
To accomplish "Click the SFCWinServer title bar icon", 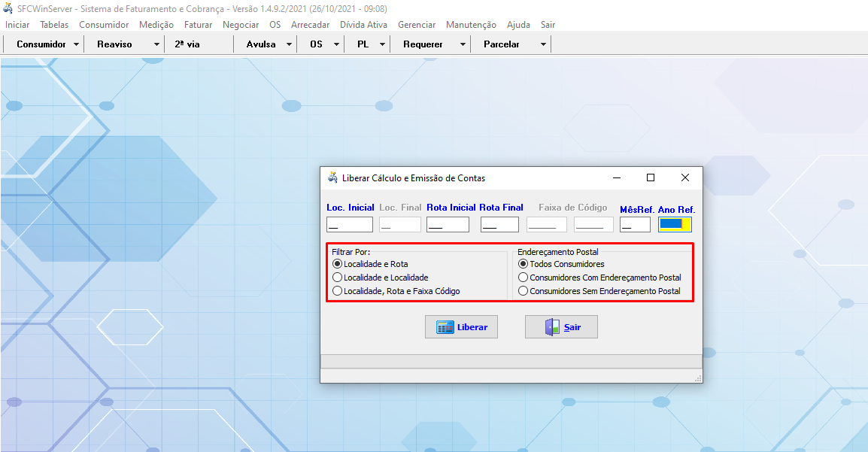I will pos(8,9).
